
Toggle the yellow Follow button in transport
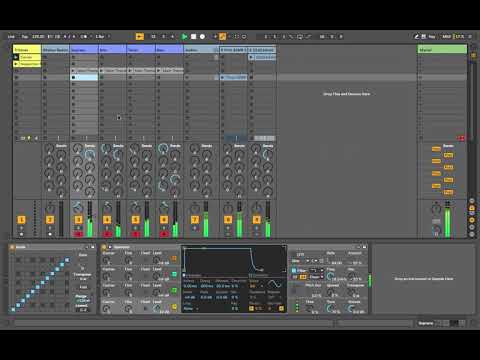[140, 36]
